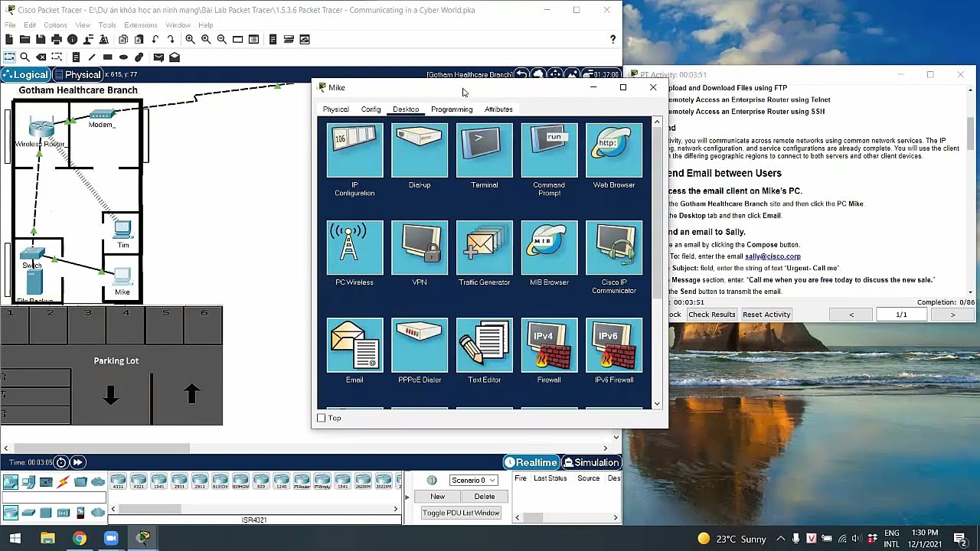Switch to Simulation mode
The height and width of the screenshot is (551, 980).
coord(590,462)
